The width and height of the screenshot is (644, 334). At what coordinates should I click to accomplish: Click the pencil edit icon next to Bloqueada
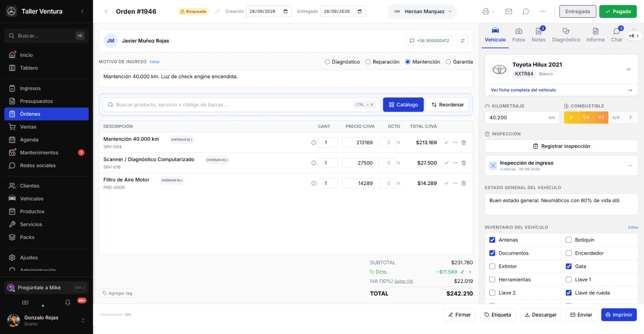click(218, 11)
